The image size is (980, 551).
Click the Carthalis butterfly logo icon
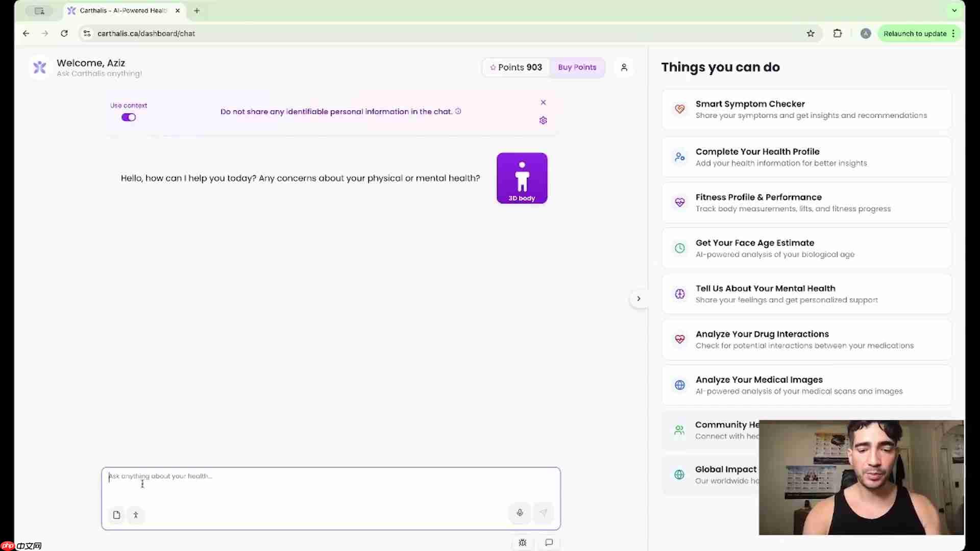[x=40, y=67]
